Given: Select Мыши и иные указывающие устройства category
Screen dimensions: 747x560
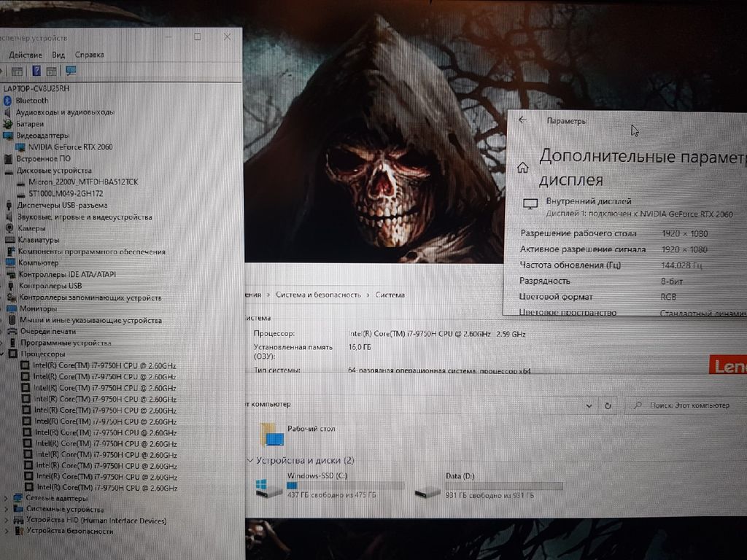Looking at the screenshot, I should coord(91,321).
